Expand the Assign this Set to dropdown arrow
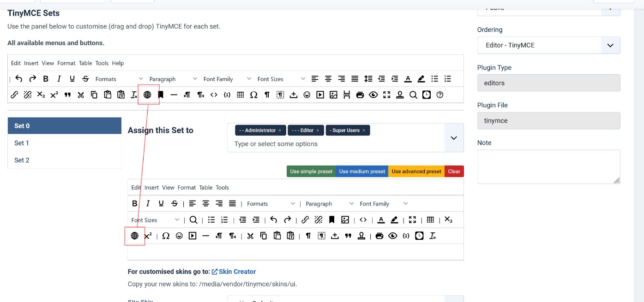The width and height of the screenshot is (644, 302). (454, 138)
